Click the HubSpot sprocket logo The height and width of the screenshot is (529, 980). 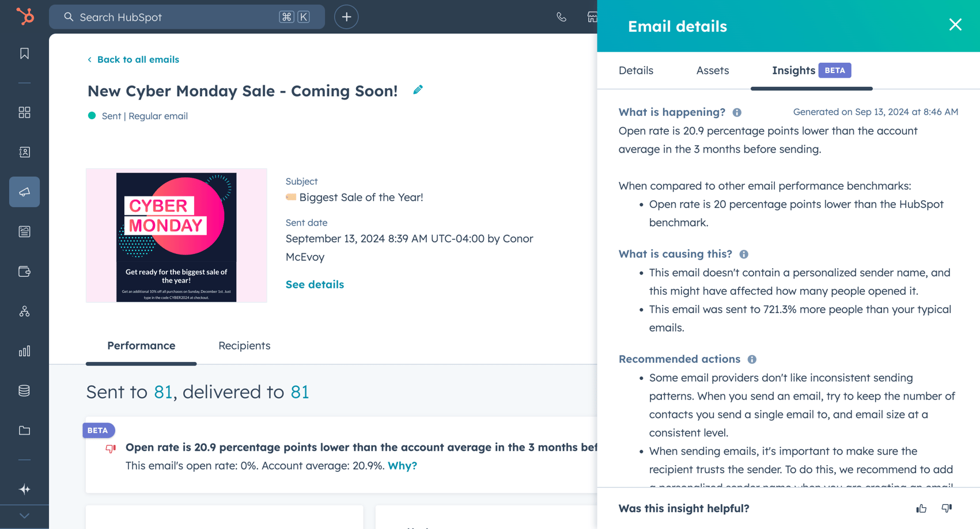[x=25, y=16]
